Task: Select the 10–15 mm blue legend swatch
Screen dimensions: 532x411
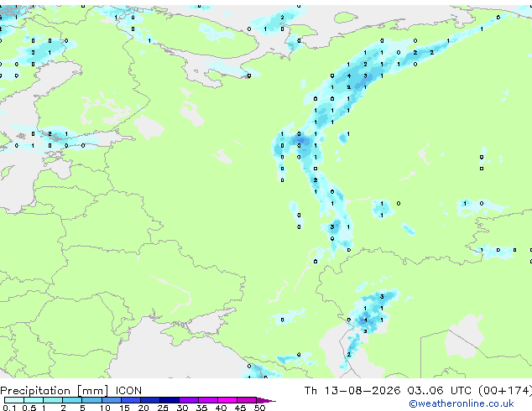Action: pyautogui.click(x=112, y=400)
